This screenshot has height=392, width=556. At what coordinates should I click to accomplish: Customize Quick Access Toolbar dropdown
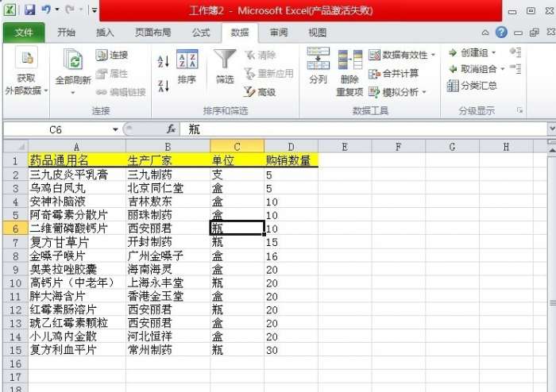(95, 10)
